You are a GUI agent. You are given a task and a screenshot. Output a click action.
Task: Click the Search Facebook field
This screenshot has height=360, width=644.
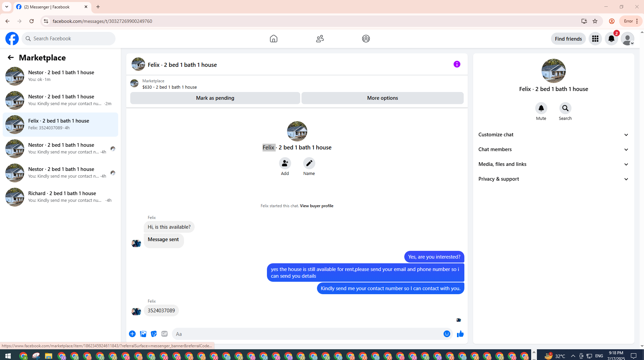click(x=68, y=39)
